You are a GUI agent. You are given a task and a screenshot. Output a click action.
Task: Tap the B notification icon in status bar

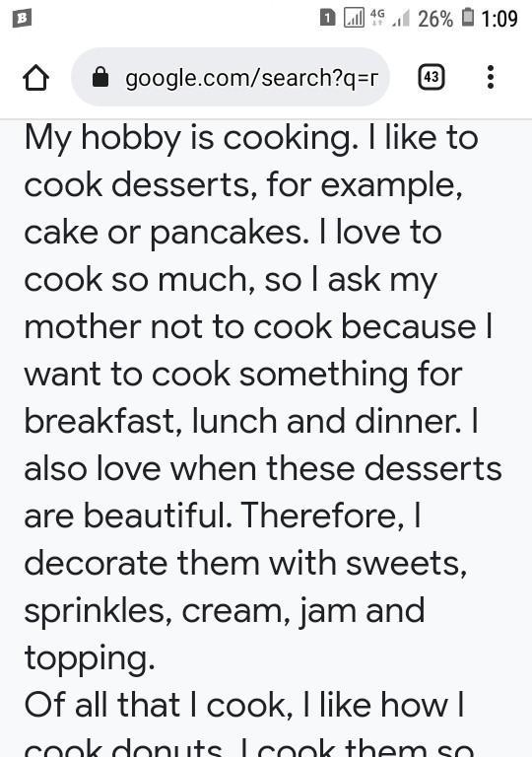coord(23,19)
